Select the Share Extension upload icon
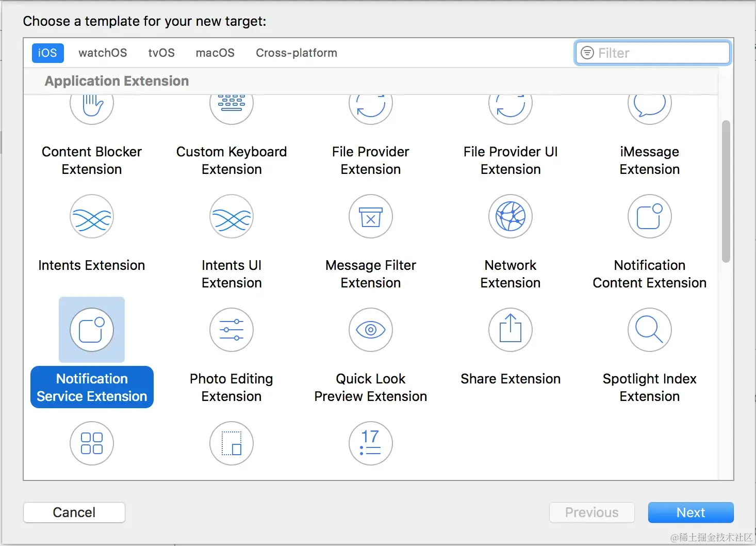 tap(511, 330)
